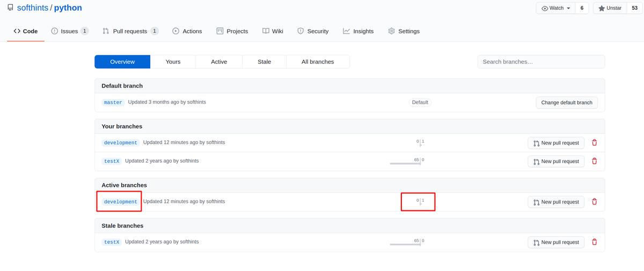This screenshot has width=644, height=271.
Task: Click the Pull requests count badge
Action: 155,31
